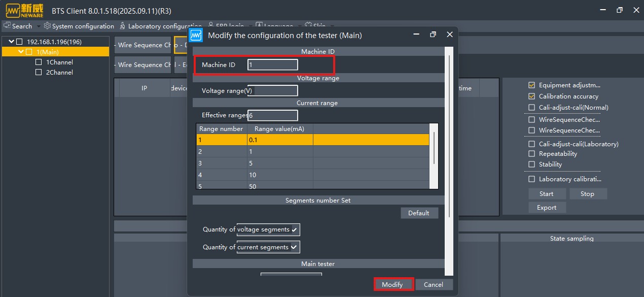Click the Default button
Screen dimensions: 644x297
pos(419,213)
